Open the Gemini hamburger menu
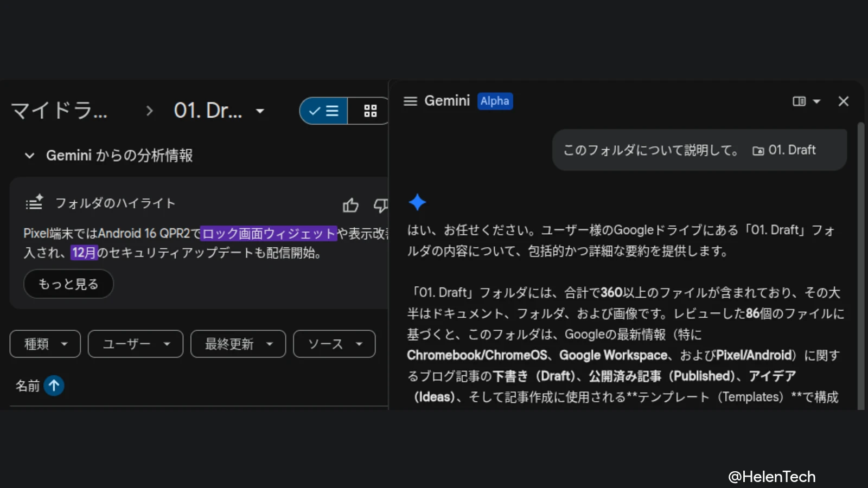The image size is (868, 488). pos(410,101)
